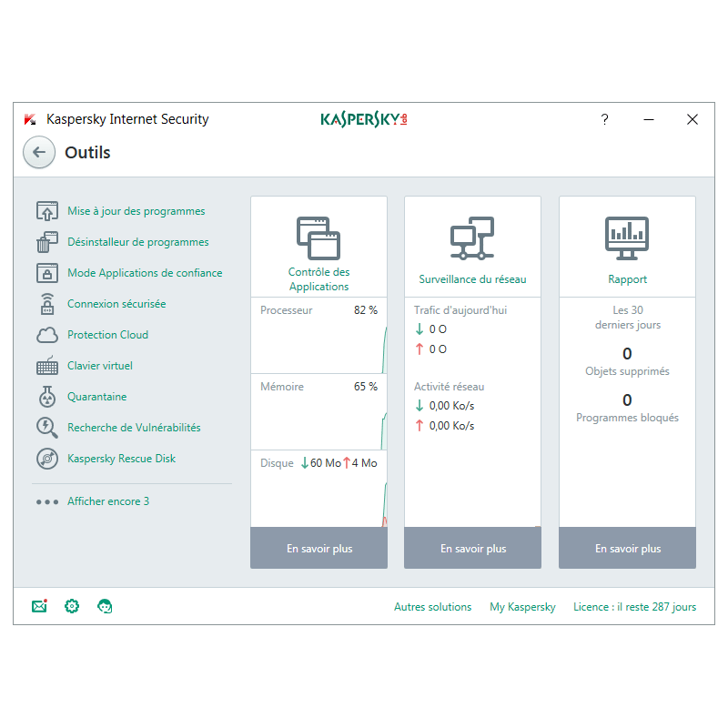Click the Processeur 82 % usage value
Viewport: 728px width, 728px height.
[366, 310]
